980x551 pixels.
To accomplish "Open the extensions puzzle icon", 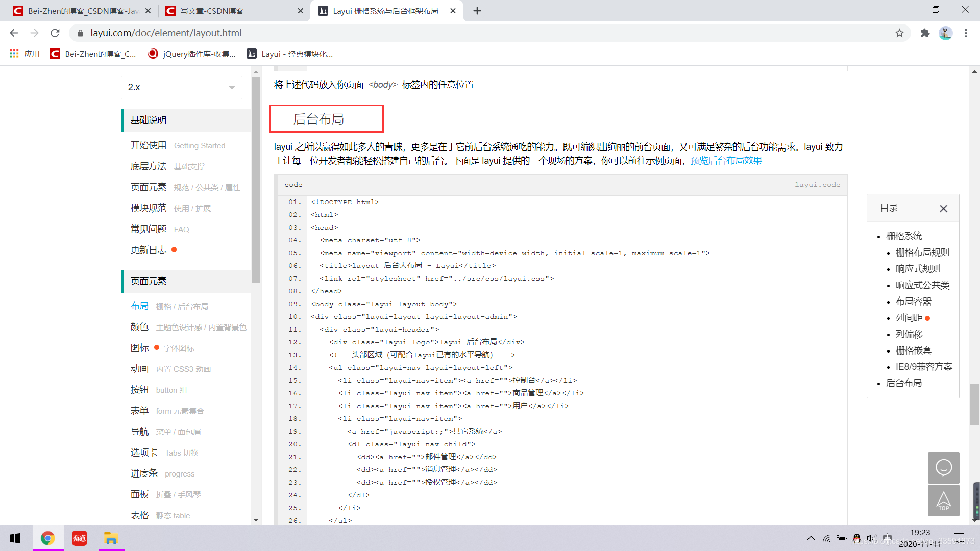I will (925, 33).
